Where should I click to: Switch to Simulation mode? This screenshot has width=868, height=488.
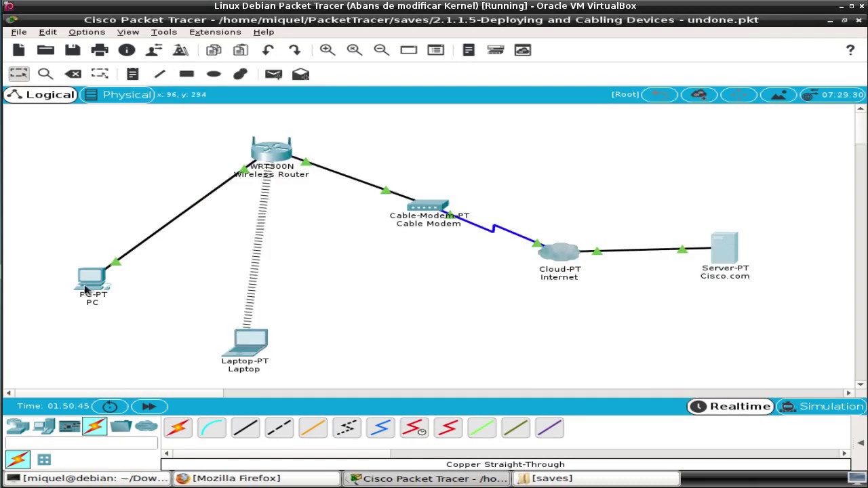click(x=821, y=407)
